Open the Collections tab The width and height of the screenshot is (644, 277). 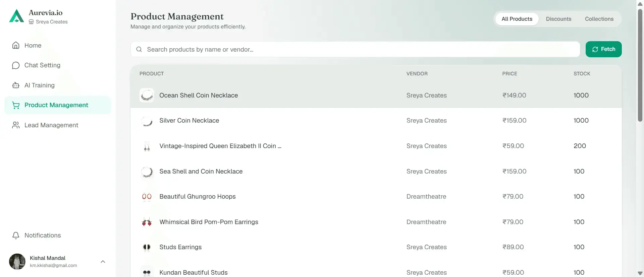click(599, 19)
